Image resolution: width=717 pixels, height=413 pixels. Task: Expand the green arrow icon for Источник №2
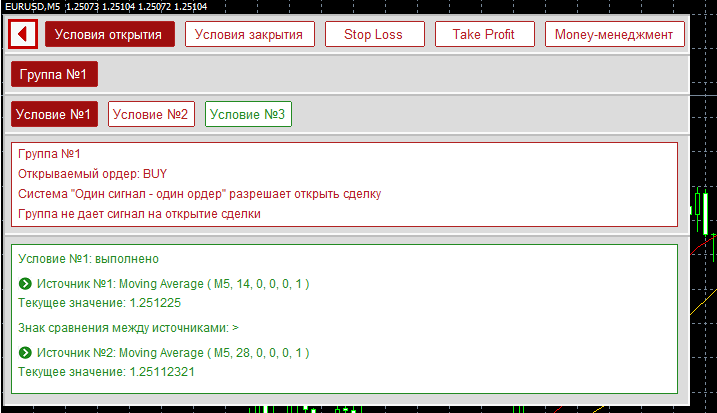25,353
